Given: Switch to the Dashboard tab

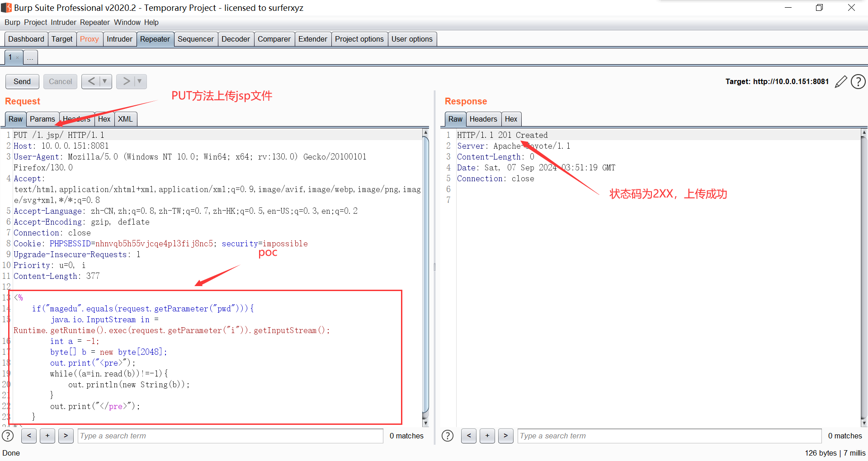Looking at the screenshot, I should [26, 39].
